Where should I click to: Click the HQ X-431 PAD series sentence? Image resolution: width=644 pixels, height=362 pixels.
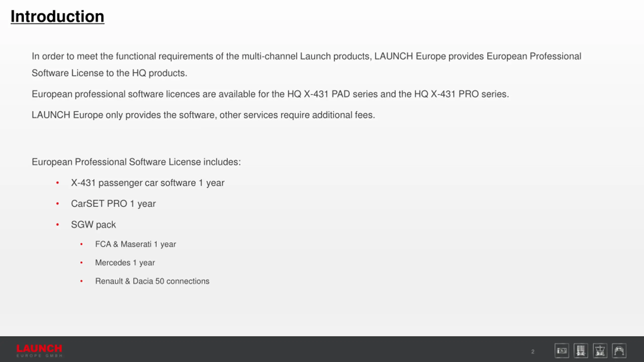click(270, 94)
